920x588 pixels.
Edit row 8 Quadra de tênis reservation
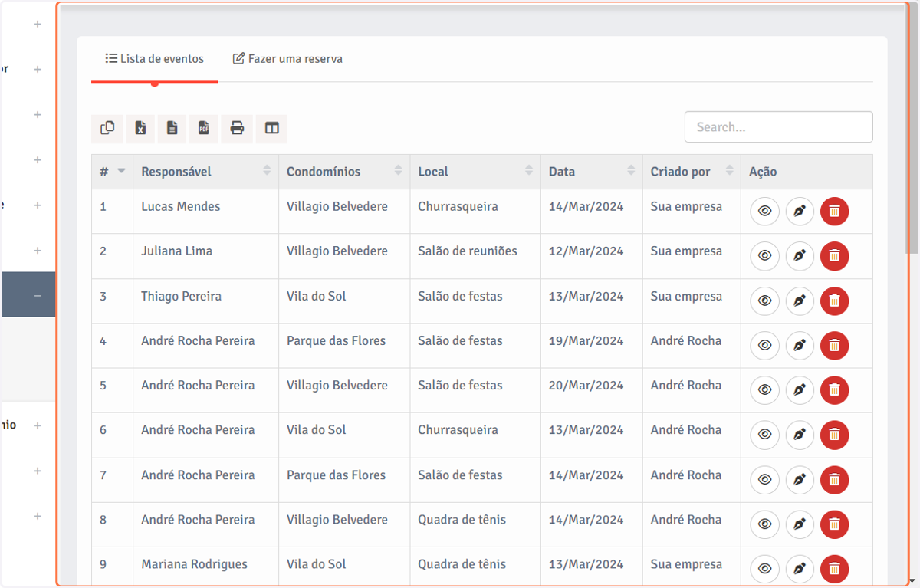[800, 524]
